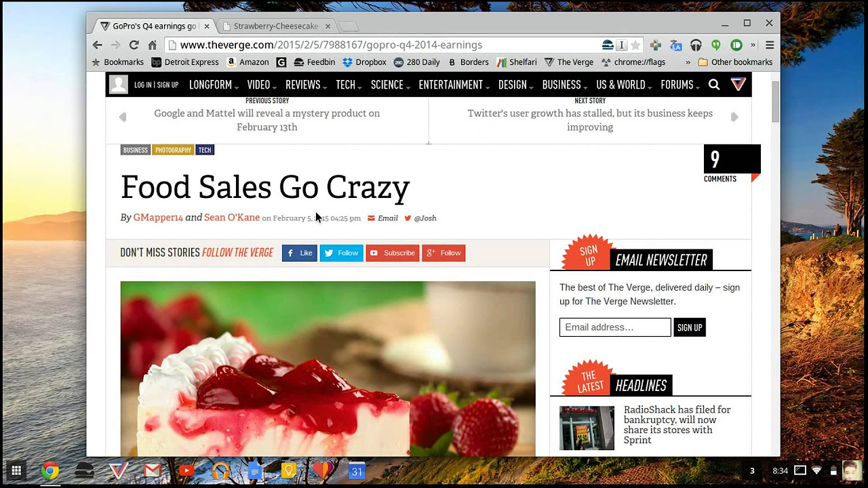Expand the US & WORLD navigation menu
This screenshot has height=488, width=868.
point(624,85)
